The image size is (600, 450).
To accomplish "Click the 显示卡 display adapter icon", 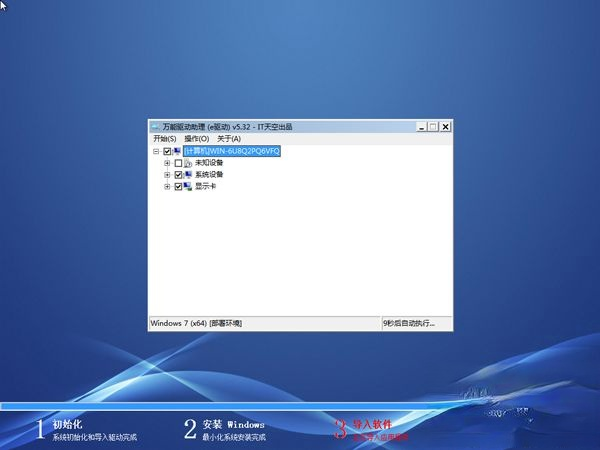I will (188, 187).
